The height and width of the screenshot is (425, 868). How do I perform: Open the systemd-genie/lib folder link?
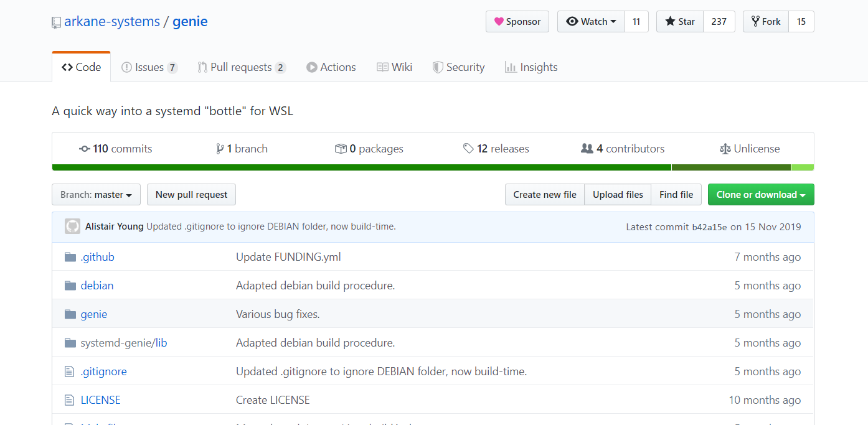(x=124, y=343)
